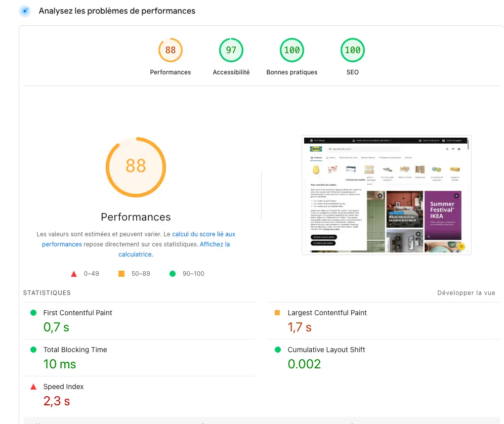Click the red triangle beside Speed Index
The width and height of the screenshot is (504, 424).
33,387
